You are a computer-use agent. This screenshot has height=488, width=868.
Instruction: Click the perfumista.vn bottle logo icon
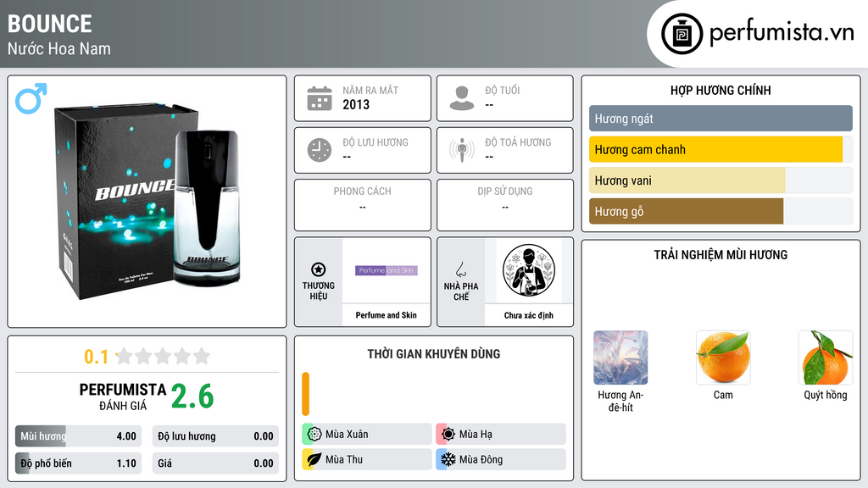point(682,34)
